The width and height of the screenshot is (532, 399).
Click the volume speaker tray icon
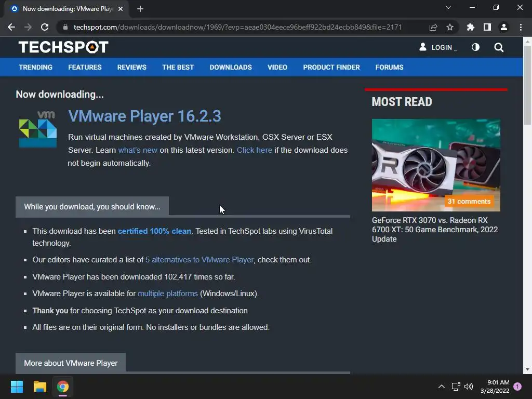[x=469, y=387]
